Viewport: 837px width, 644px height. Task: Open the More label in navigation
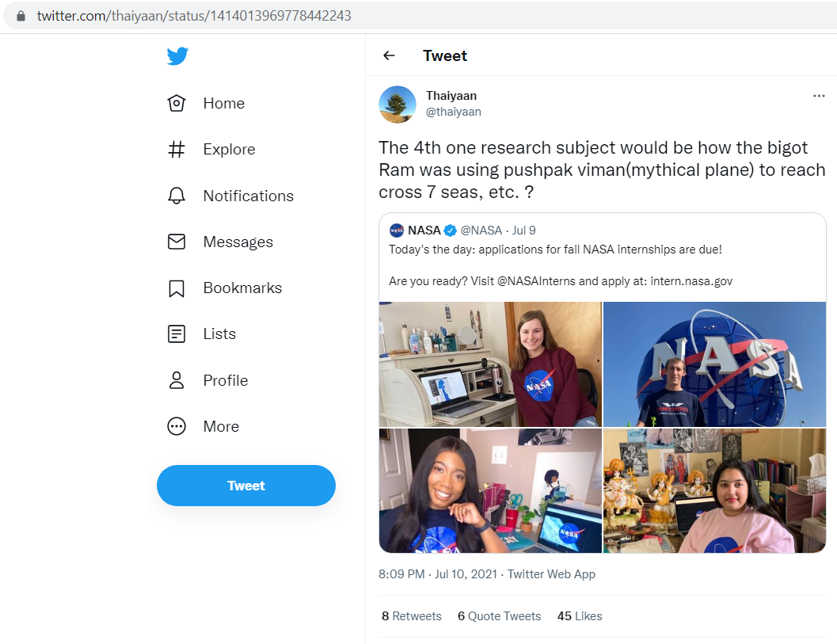pyautogui.click(x=221, y=427)
